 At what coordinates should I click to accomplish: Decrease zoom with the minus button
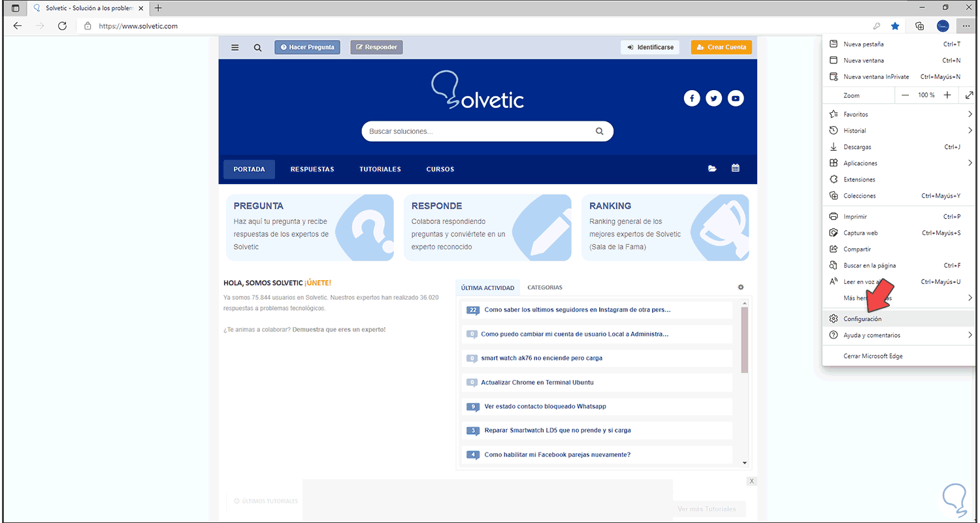coord(905,95)
